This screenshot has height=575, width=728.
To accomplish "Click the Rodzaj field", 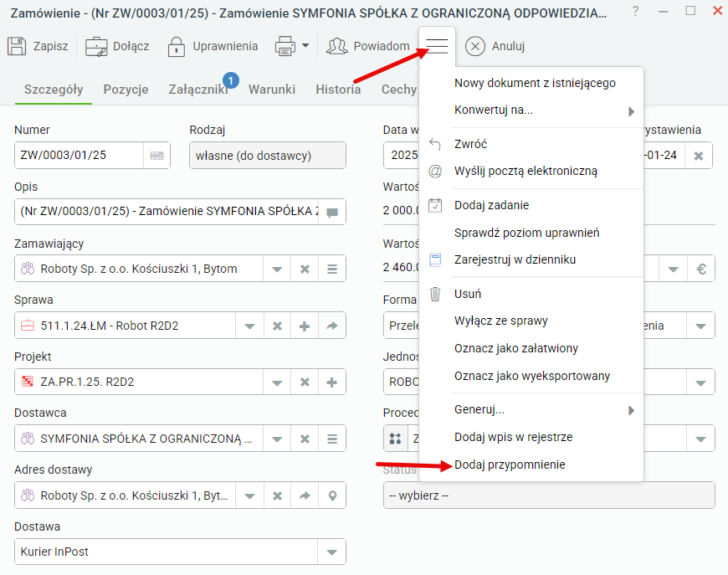I will point(268,156).
